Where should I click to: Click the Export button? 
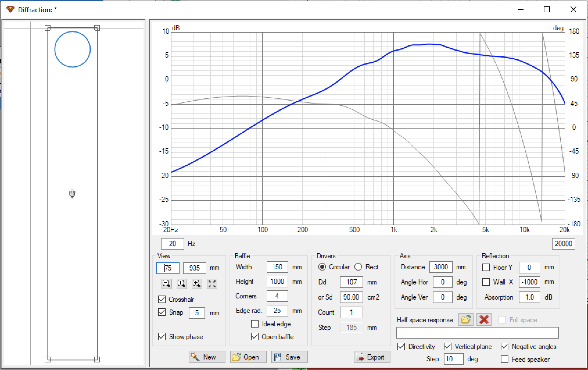[x=372, y=357]
